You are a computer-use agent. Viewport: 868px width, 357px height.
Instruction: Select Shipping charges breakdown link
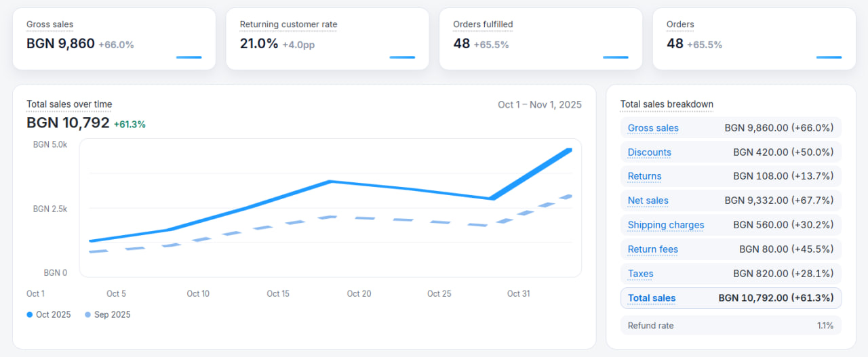[665, 225]
